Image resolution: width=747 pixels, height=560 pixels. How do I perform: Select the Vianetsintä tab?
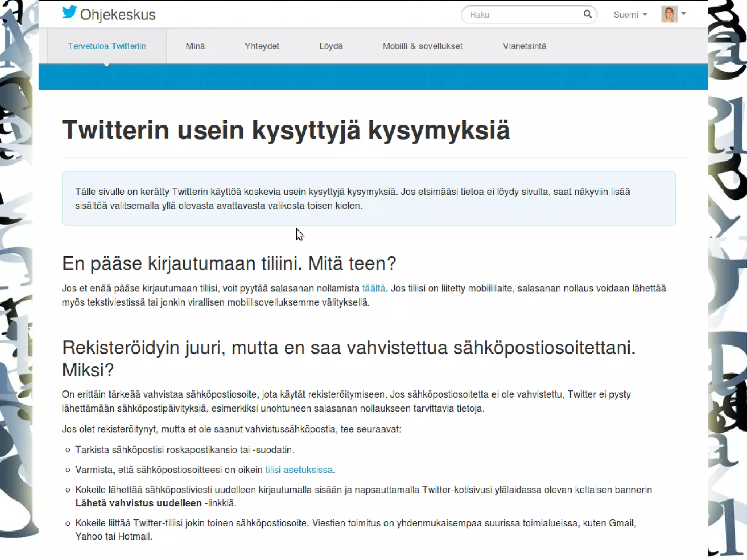(524, 46)
